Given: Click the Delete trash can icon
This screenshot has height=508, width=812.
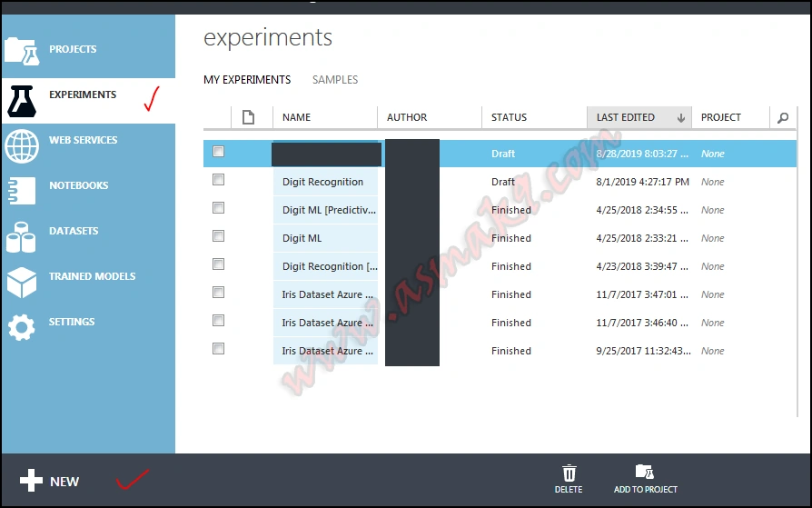Looking at the screenshot, I should point(569,473).
